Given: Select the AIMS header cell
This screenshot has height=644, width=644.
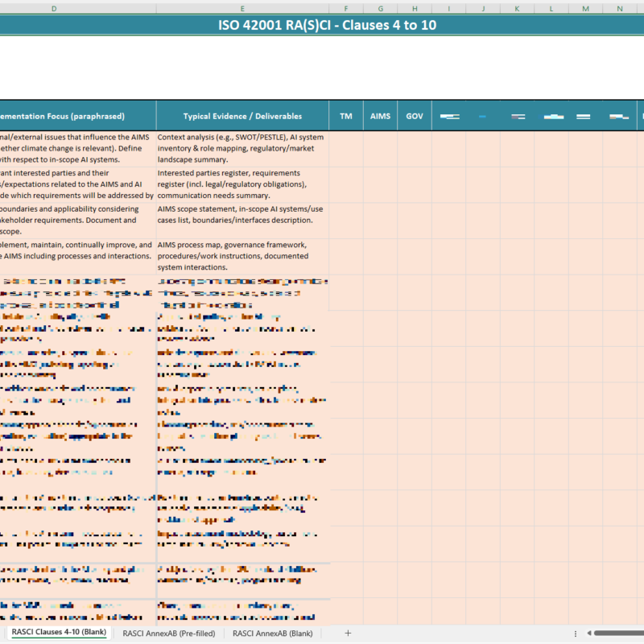Looking at the screenshot, I should (x=379, y=115).
